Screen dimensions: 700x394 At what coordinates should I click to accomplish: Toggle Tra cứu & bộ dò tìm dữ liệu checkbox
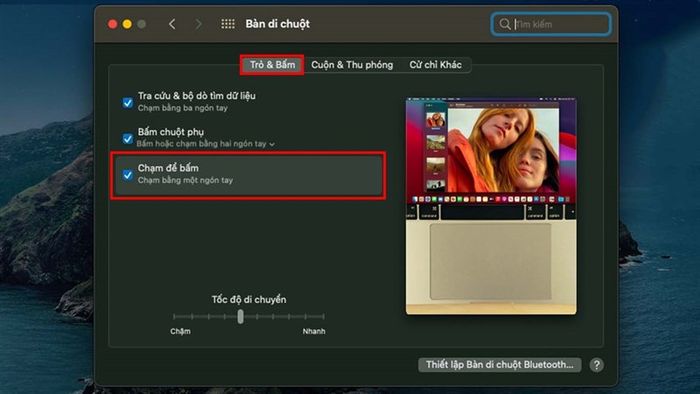[128, 103]
